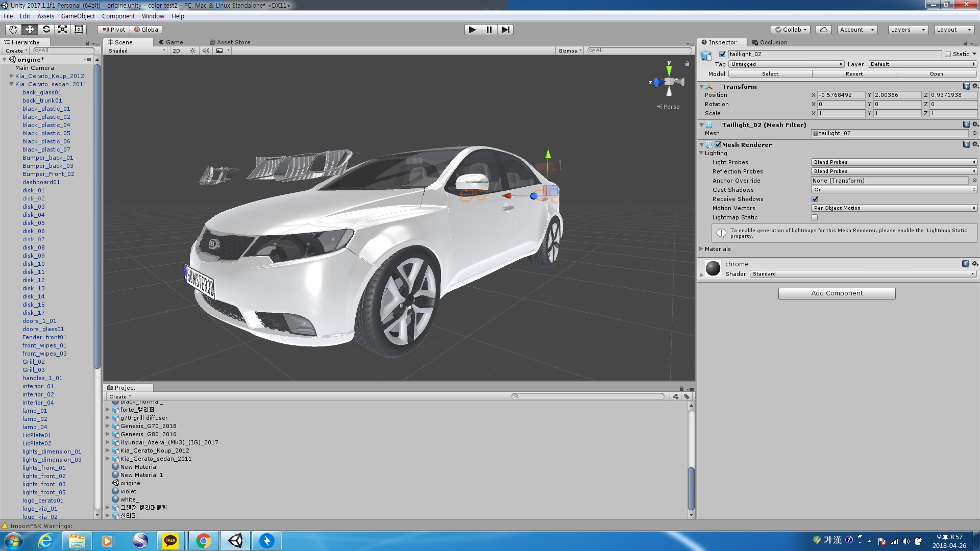Open Reflection Probes dropdown
The width and height of the screenshot is (980, 551).
(x=894, y=171)
